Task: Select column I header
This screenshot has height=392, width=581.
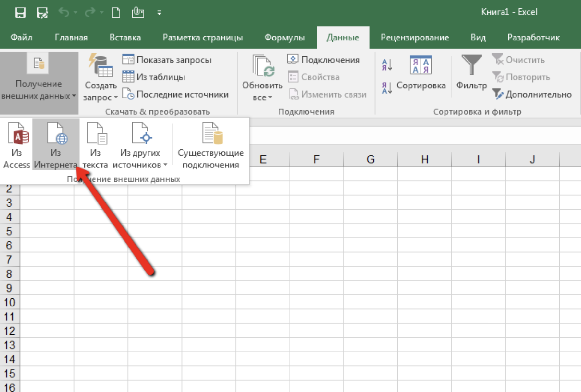Action: pyautogui.click(x=478, y=159)
